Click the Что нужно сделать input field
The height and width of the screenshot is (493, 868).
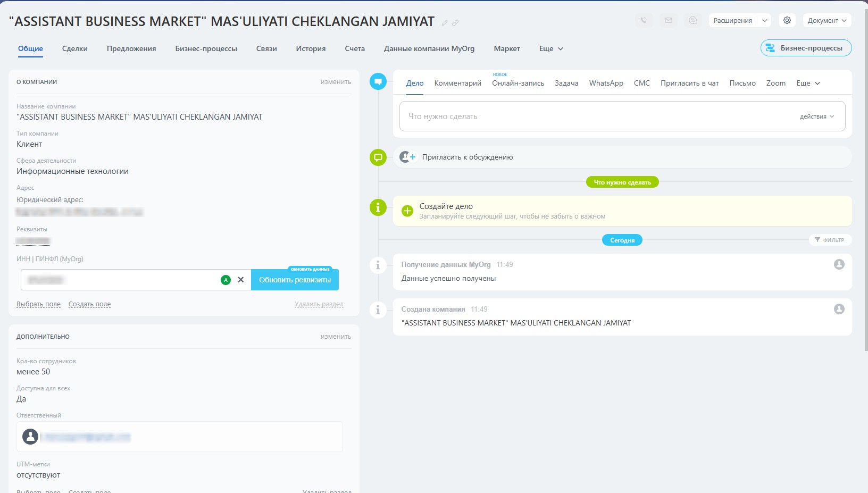coord(596,116)
